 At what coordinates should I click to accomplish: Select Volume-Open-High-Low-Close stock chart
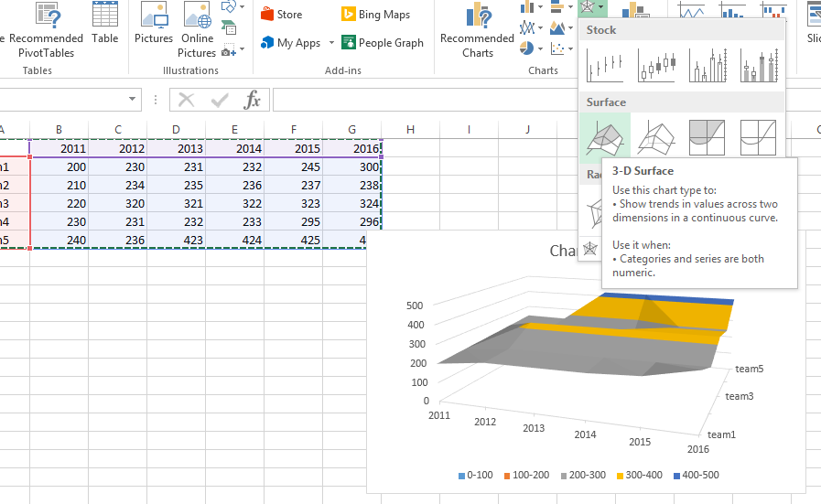click(x=758, y=65)
